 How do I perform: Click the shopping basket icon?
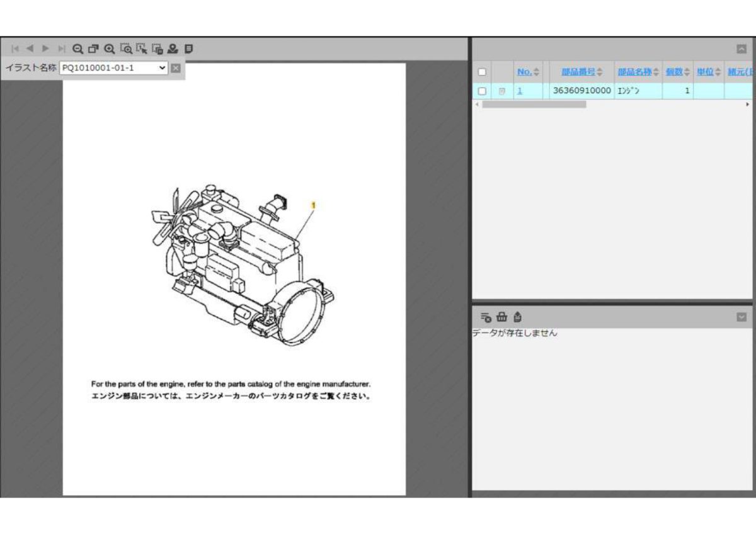tap(501, 317)
